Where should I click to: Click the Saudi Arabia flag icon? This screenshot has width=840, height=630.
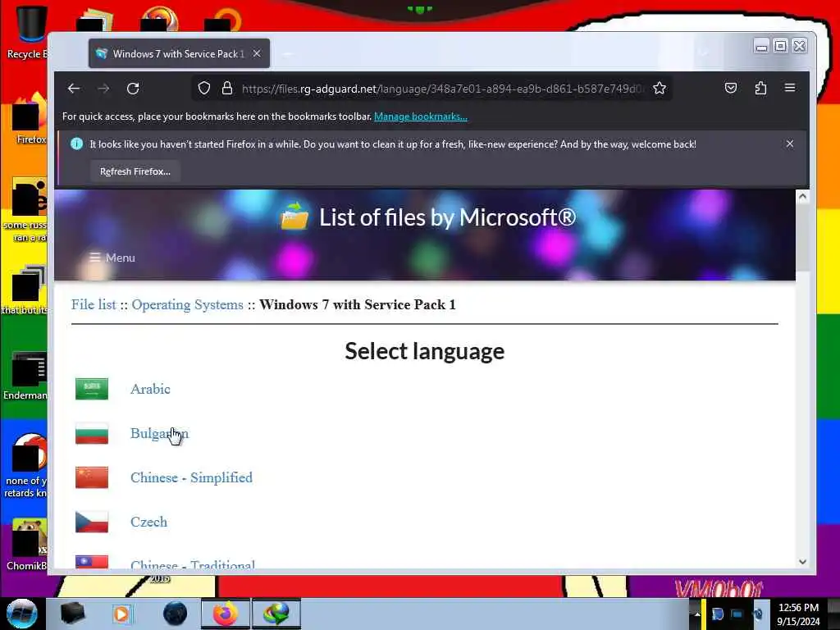pos(92,389)
